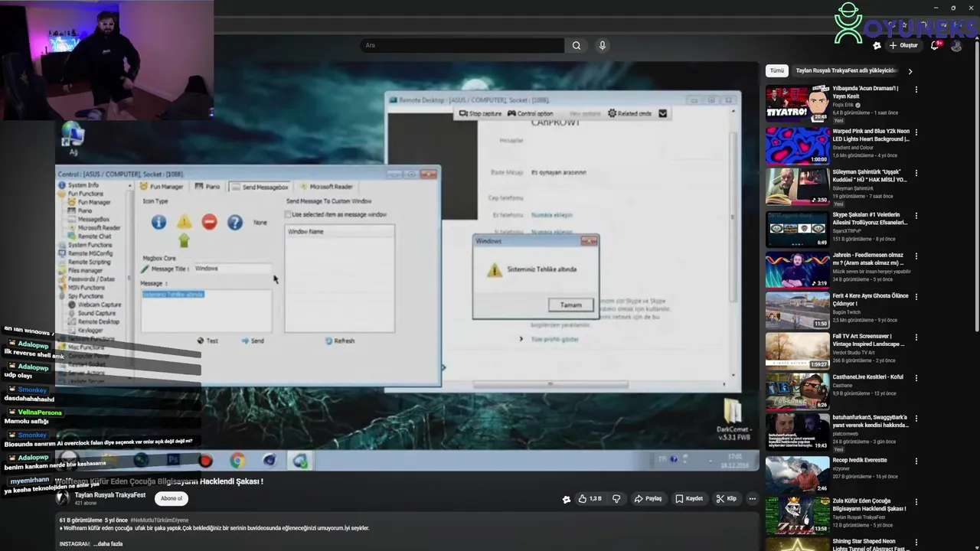Show next filter chips with arrow
Viewport: 980px width, 551px height.
910,71
